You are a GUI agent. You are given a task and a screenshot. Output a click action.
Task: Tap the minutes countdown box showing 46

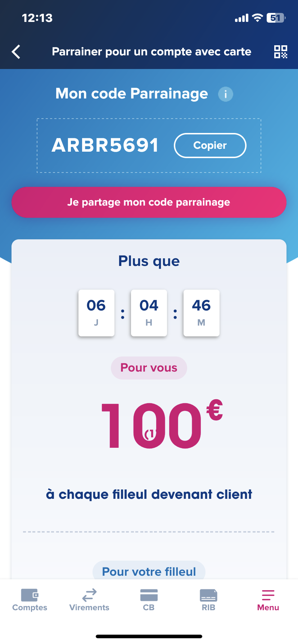click(202, 313)
